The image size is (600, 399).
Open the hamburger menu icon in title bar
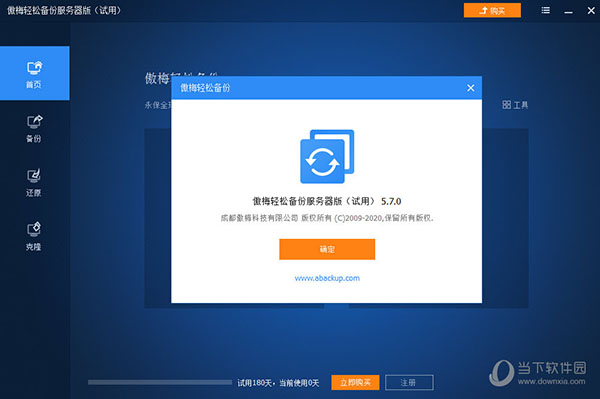(x=546, y=10)
